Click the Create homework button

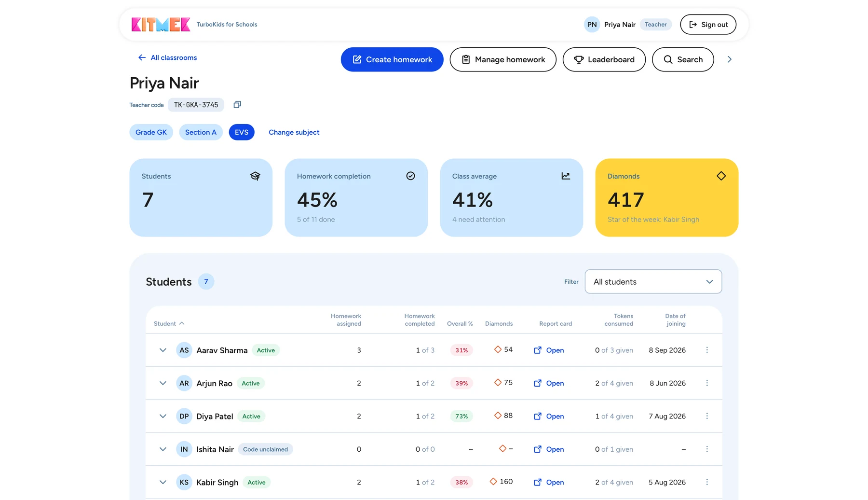[392, 59]
